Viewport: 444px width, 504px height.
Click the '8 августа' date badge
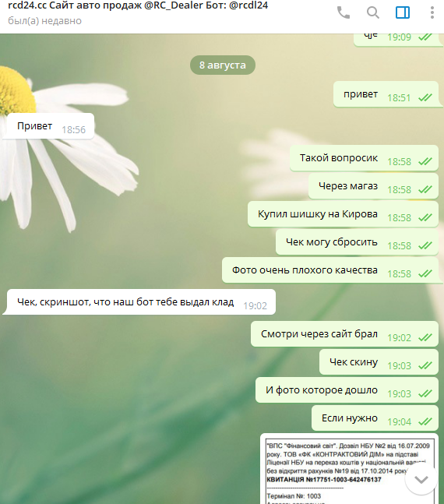click(x=223, y=65)
